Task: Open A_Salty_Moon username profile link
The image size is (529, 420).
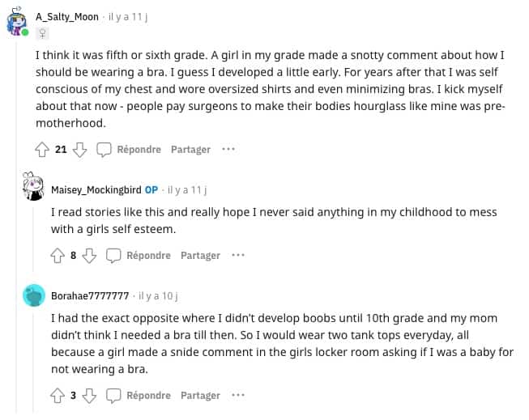Action: (67, 15)
